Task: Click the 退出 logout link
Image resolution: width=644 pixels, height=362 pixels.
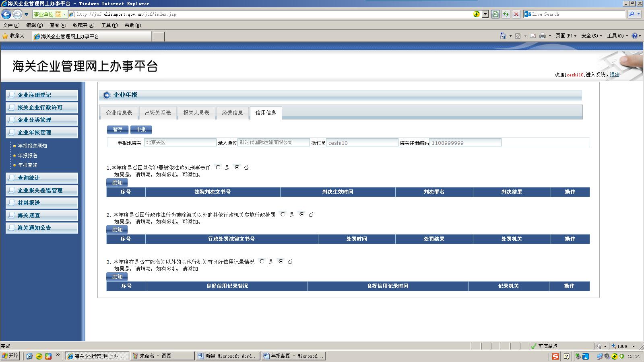Action: (x=615, y=75)
